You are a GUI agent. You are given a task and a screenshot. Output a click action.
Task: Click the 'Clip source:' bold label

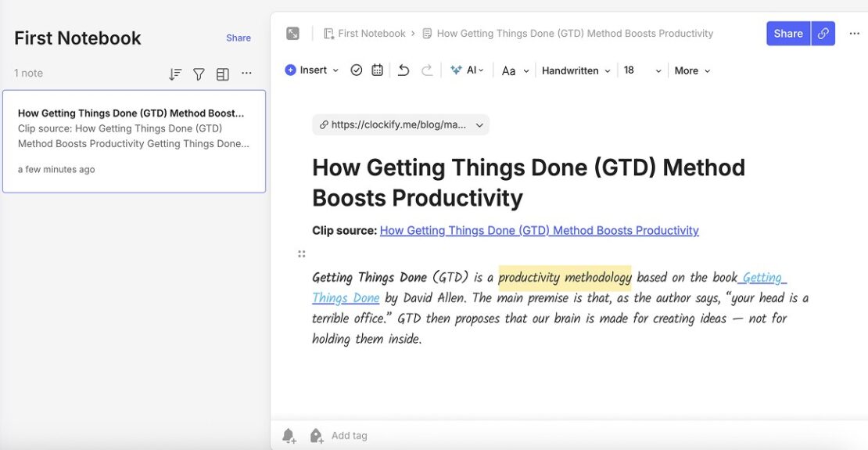pos(344,230)
